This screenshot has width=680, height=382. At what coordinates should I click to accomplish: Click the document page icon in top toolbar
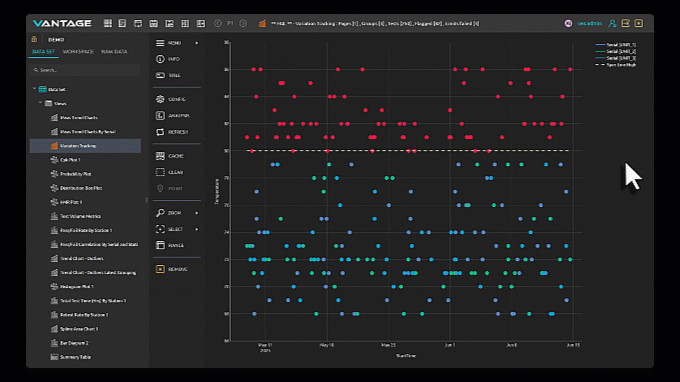pos(122,23)
